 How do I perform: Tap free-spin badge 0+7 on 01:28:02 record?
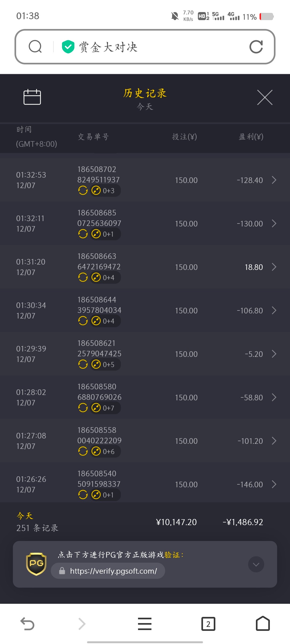tap(105, 408)
